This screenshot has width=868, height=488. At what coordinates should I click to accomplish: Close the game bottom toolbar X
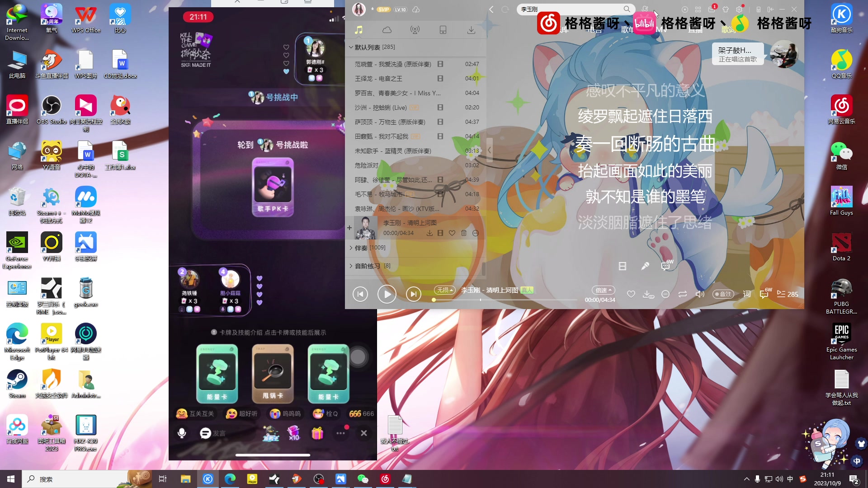(x=364, y=433)
